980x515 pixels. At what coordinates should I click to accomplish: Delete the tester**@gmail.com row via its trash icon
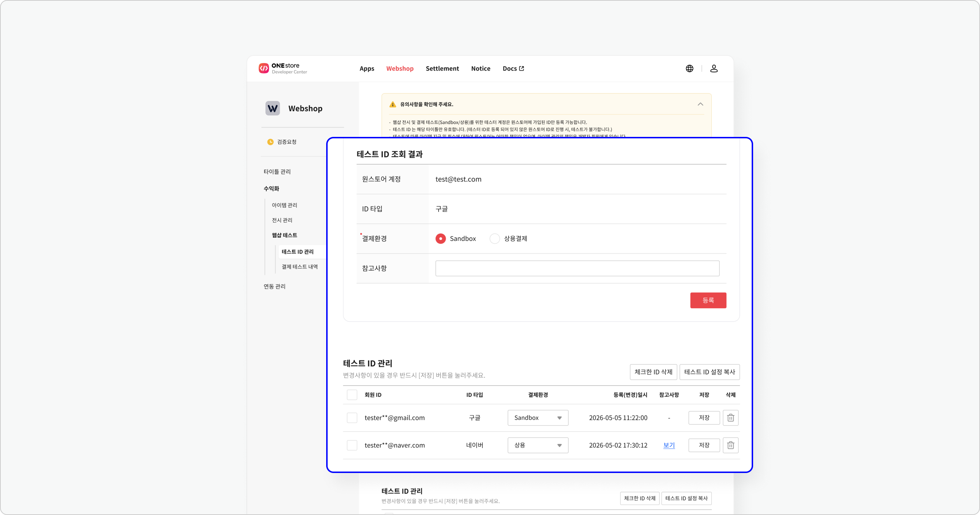pos(730,418)
